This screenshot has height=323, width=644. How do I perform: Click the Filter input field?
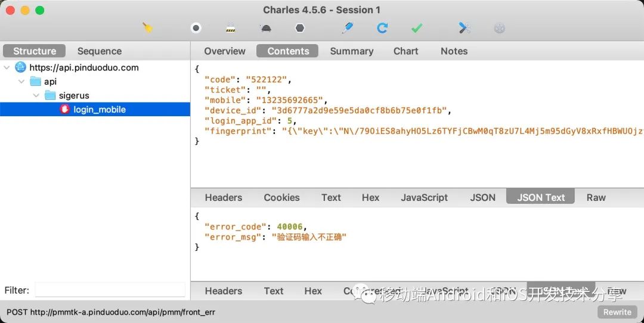tap(110, 290)
